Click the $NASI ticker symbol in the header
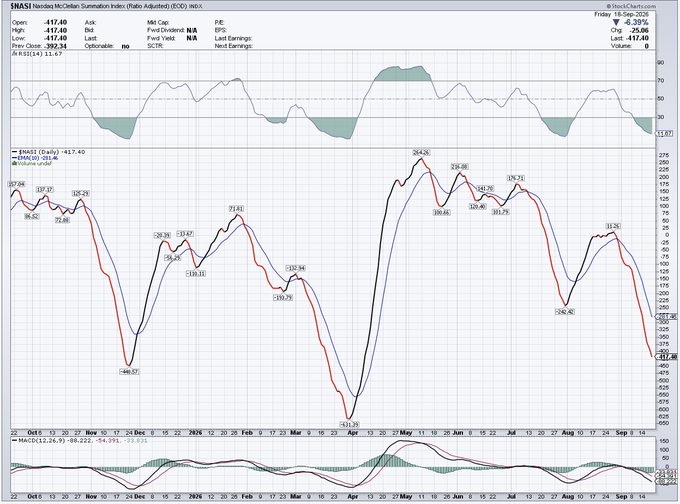The width and height of the screenshot is (680, 504). [x=20, y=7]
